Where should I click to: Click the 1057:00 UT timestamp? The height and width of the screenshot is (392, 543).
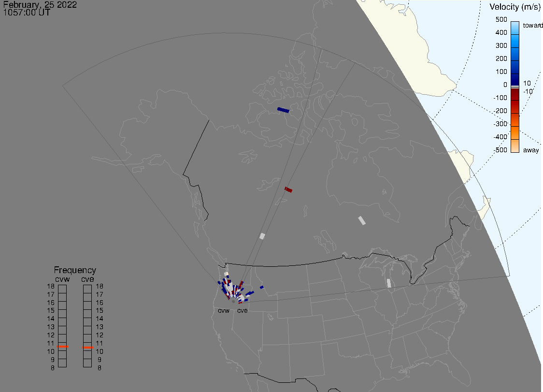click(x=27, y=13)
